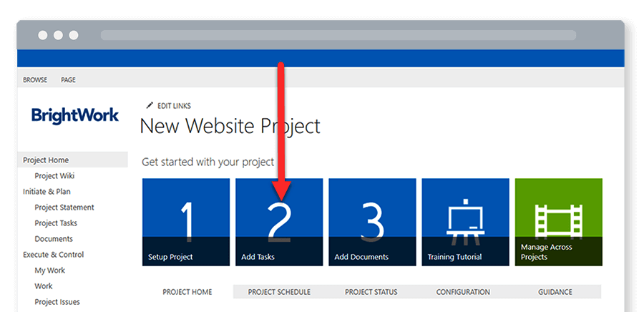Open Project Statement in left navigation
Image resolution: width=644 pixels, height=312 pixels.
tap(64, 208)
